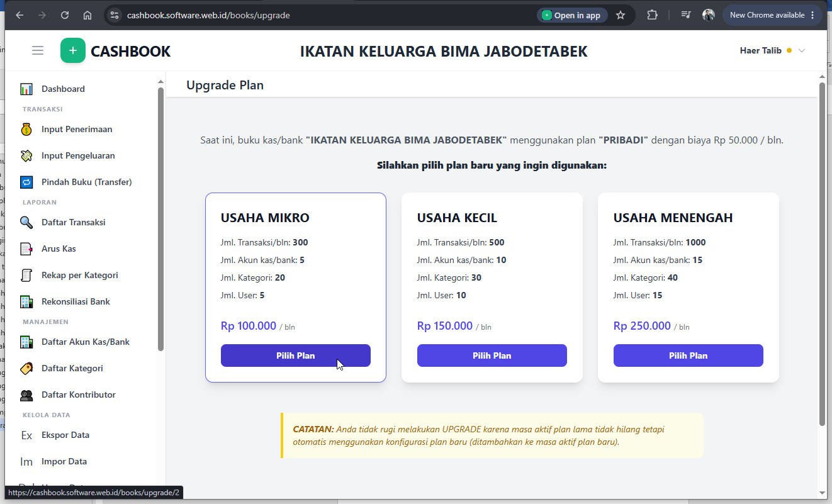Viewport: 832px width, 504px height.
Task: Click the Daftar Transaksi magnifier icon
Action: pos(26,222)
